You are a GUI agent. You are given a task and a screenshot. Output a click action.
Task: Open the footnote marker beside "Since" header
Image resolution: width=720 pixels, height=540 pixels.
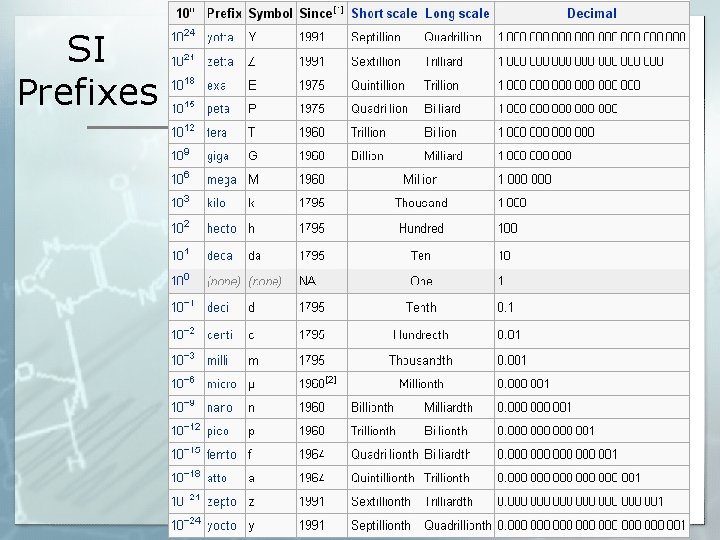tap(338, 10)
